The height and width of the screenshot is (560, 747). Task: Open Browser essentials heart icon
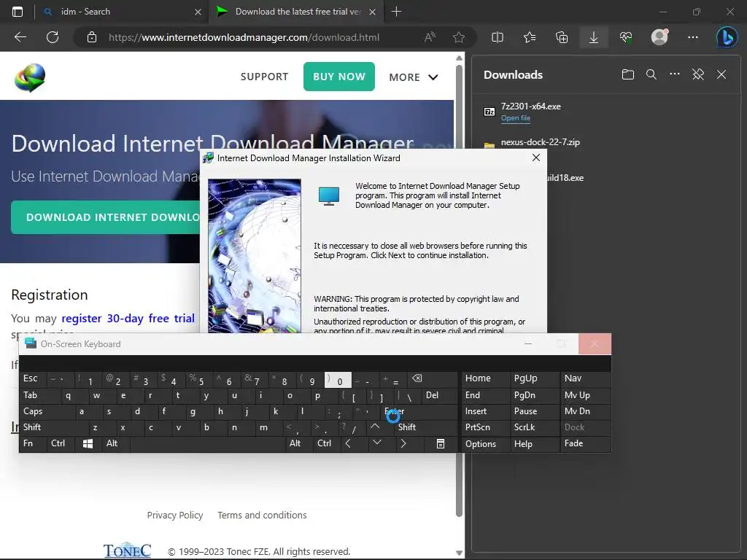click(x=625, y=37)
